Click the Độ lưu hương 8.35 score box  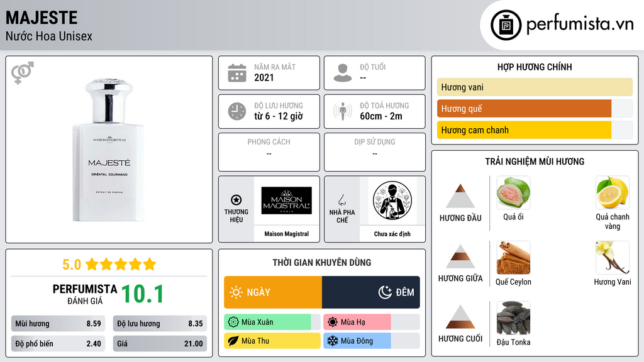pos(160,324)
